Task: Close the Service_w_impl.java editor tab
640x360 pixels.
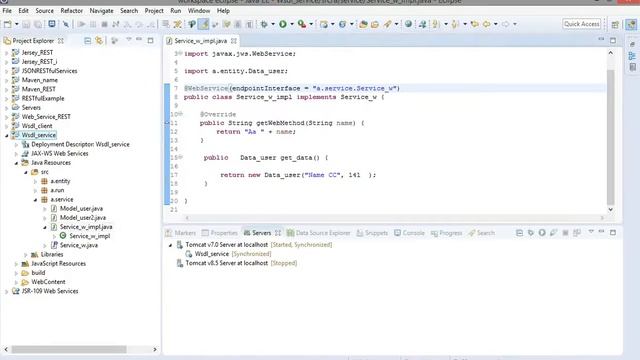Action: tap(234, 41)
